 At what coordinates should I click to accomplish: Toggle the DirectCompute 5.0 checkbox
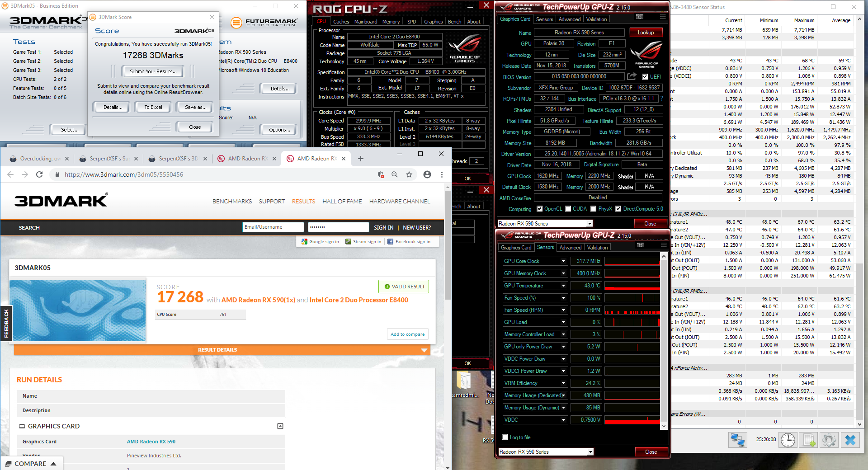618,209
